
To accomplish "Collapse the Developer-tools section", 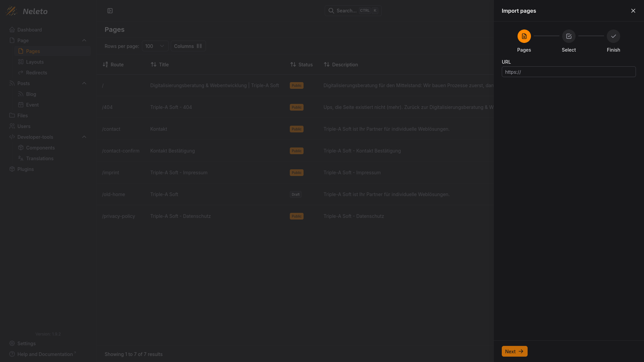I will (84, 137).
